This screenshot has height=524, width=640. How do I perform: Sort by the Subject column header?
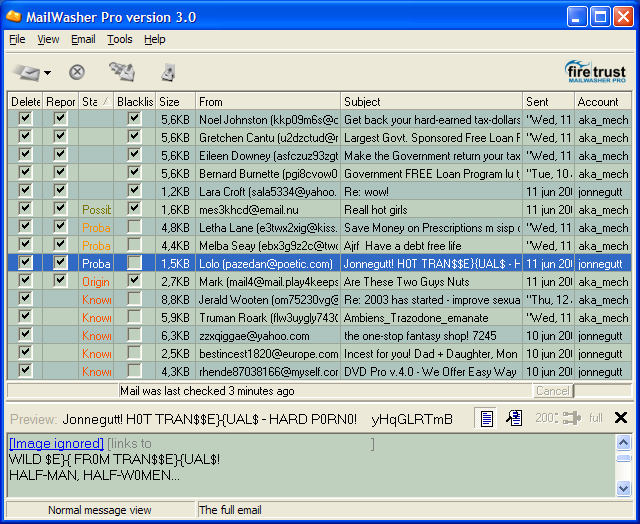[431, 102]
